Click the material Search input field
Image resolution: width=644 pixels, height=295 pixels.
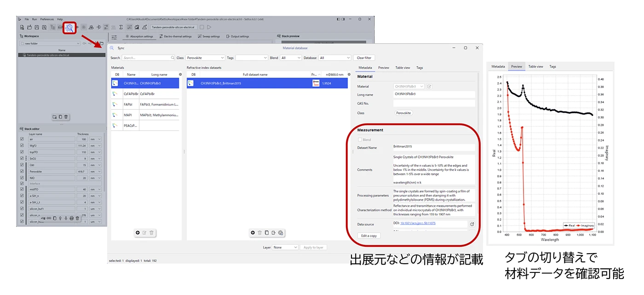coord(148,58)
